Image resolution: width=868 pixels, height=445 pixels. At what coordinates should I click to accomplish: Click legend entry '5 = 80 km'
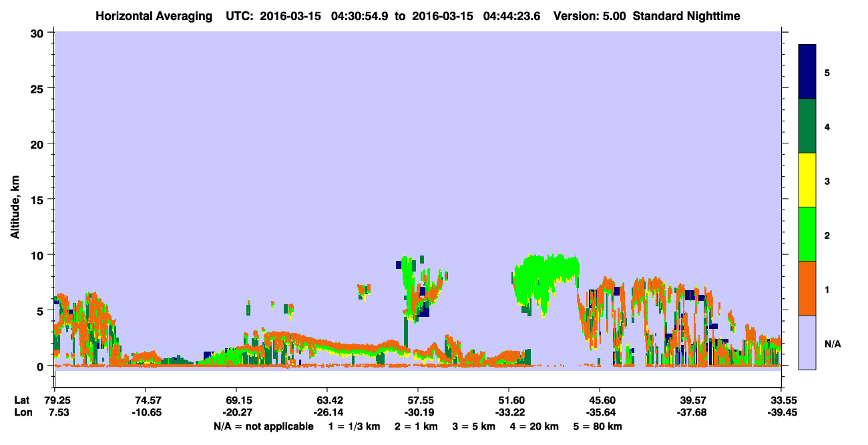click(x=598, y=426)
